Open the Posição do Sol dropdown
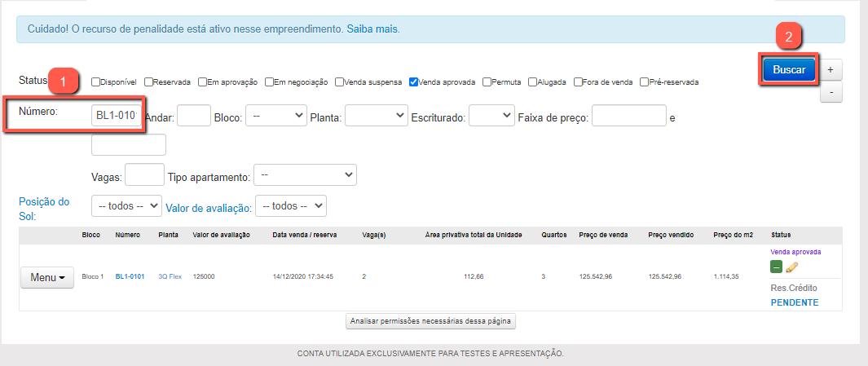The width and height of the screenshot is (868, 366). coord(126,206)
